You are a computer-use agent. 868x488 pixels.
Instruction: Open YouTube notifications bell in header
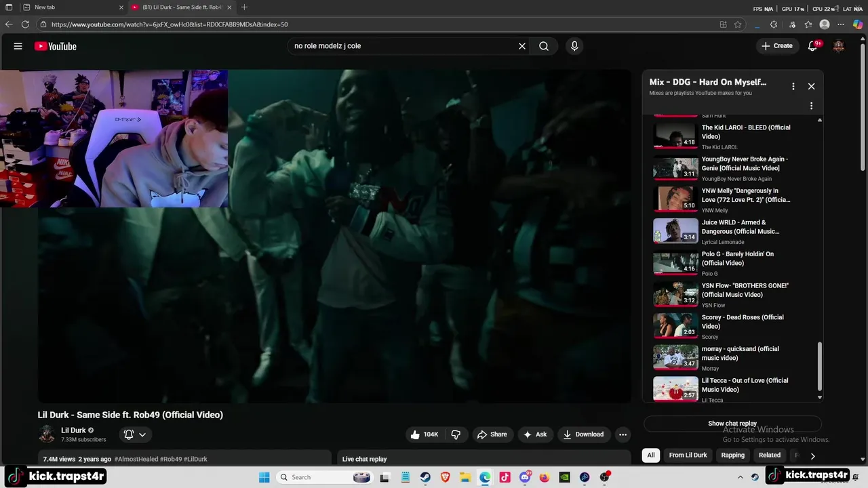pos(812,46)
